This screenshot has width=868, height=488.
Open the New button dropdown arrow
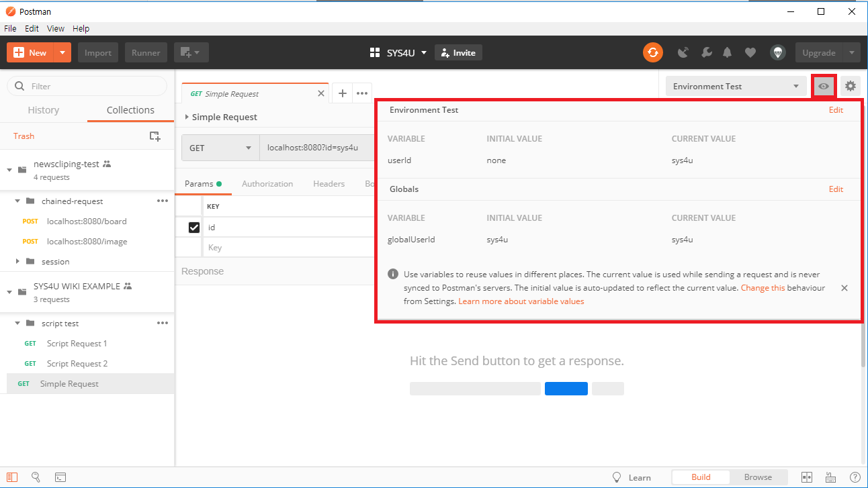pos(62,52)
